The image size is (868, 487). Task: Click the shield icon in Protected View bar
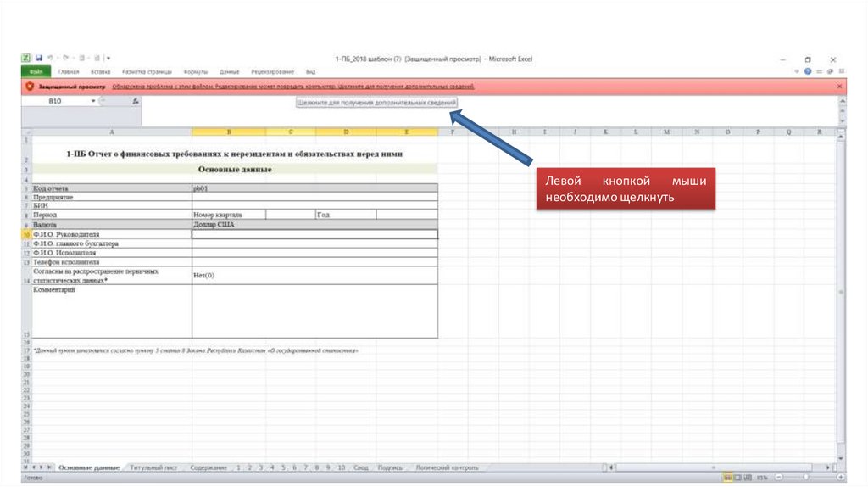point(30,87)
